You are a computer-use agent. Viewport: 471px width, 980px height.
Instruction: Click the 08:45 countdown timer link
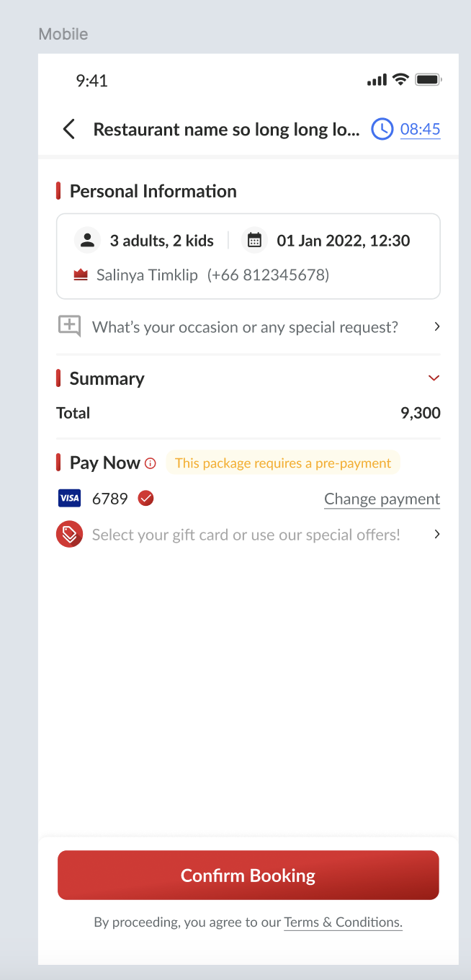pyautogui.click(x=420, y=130)
